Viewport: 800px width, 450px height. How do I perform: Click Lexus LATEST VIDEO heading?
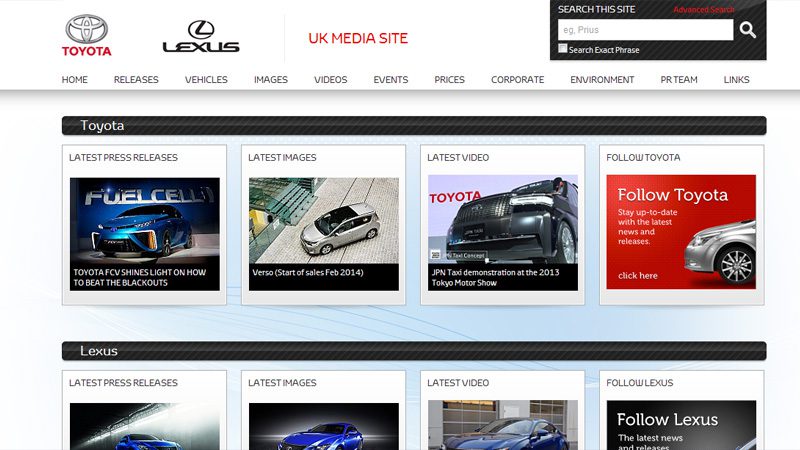(458, 383)
